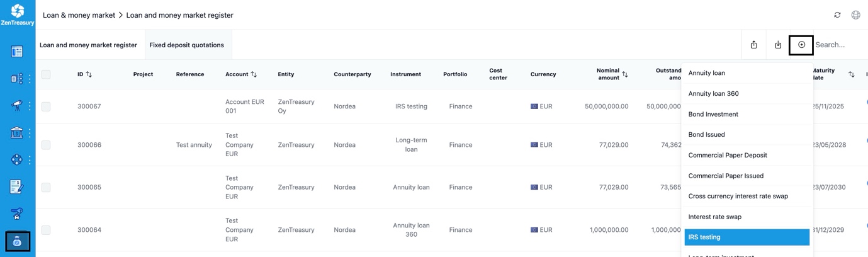The width and height of the screenshot is (868, 257).
Task: Click Cost center column header
Action: (x=498, y=74)
